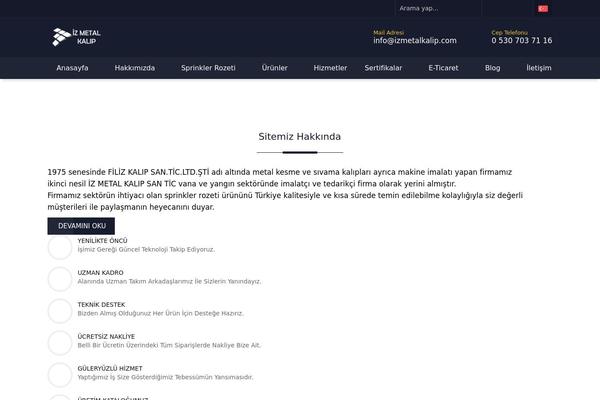The height and width of the screenshot is (400, 600).
Task: Open the Ürünler menu
Action: coord(274,68)
